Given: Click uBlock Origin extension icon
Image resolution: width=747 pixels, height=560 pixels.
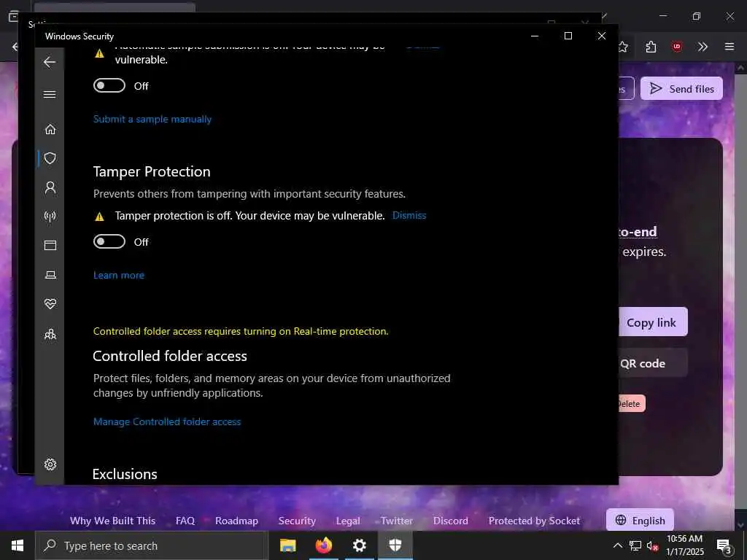Looking at the screenshot, I should [x=676, y=47].
